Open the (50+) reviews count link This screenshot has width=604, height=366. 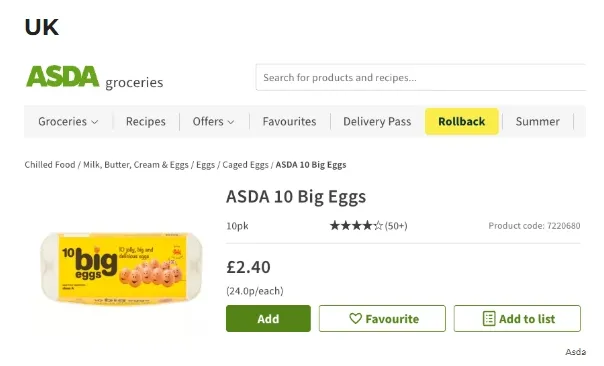point(396,226)
